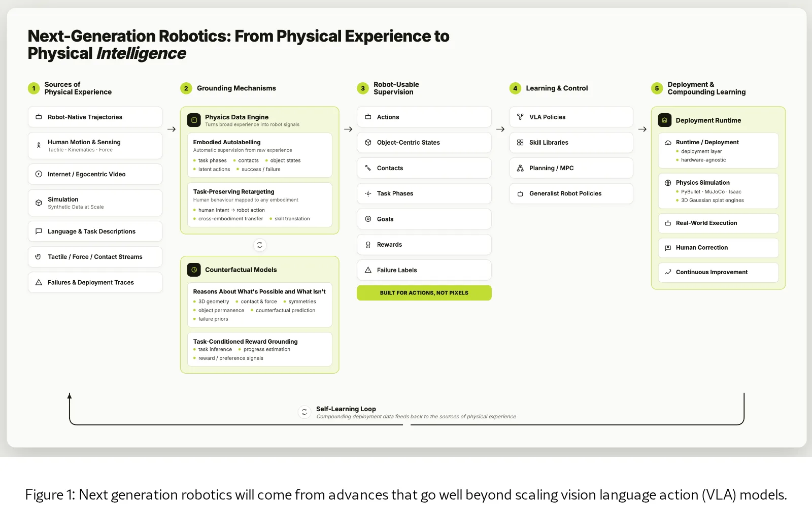Click the Physics Data Engine black icon

(x=194, y=120)
